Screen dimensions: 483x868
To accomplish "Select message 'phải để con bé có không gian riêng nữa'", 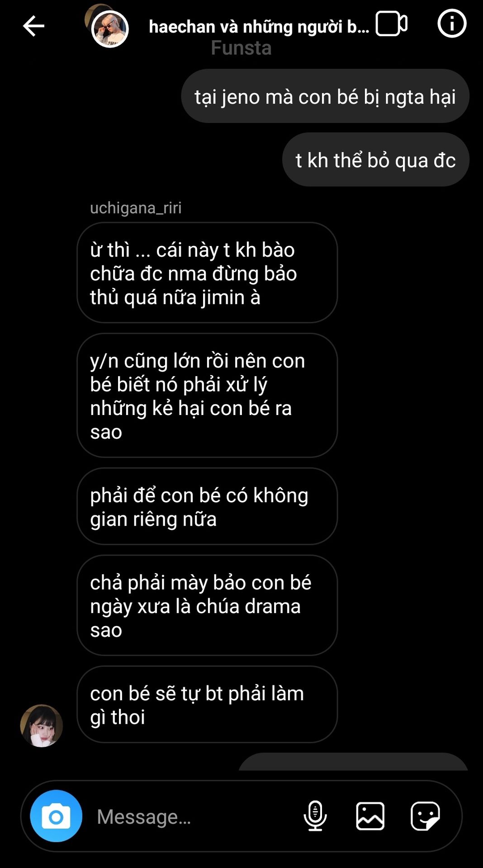I will (207, 506).
